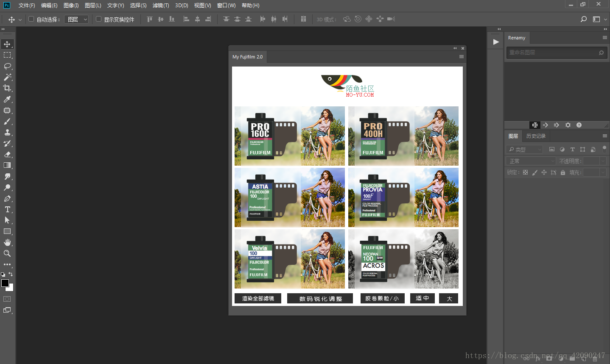Select the Path Selection tool
This screenshot has width=610, height=364.
coord(7,220)
